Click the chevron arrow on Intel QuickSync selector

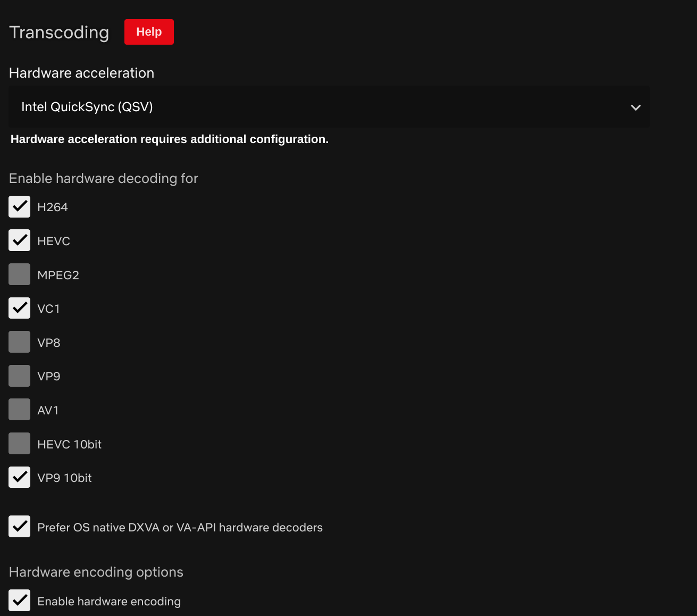point(635,107)
